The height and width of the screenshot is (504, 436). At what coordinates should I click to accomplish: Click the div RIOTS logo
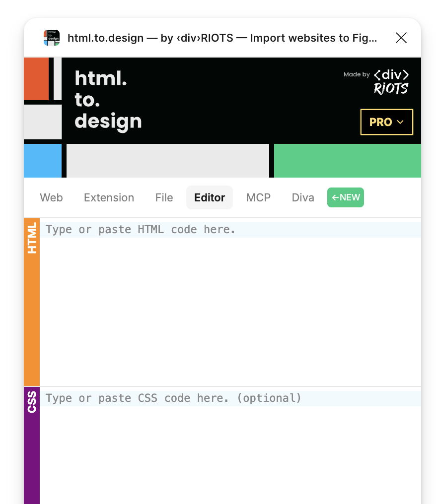click(x=391, y=82)
